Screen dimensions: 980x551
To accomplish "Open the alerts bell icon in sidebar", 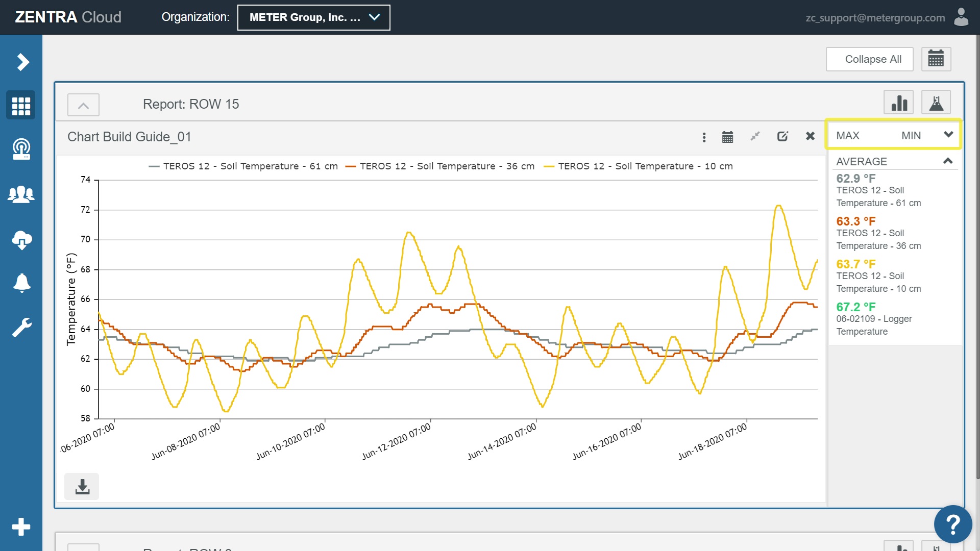I will tap(21, 283).
